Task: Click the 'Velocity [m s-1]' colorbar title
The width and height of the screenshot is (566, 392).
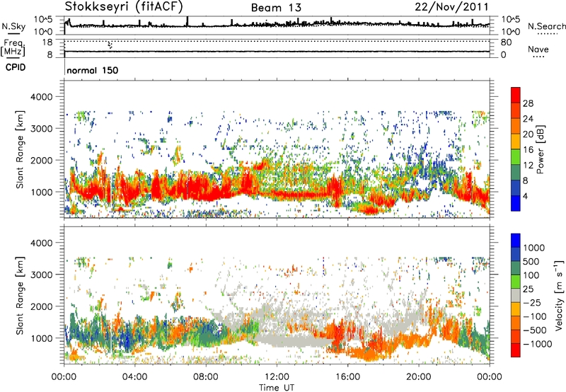Action: pos(559,295)
